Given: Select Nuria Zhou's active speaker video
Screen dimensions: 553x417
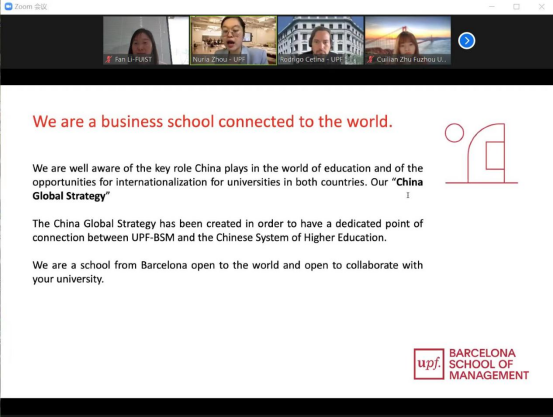Looking at the screenshot, I should tap(233, 40).
